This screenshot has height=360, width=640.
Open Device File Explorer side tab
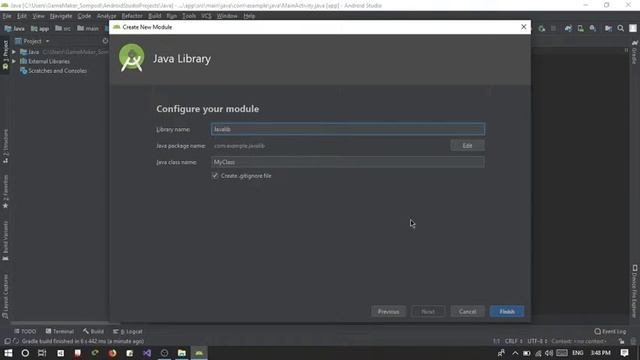[x=635, y=291]
